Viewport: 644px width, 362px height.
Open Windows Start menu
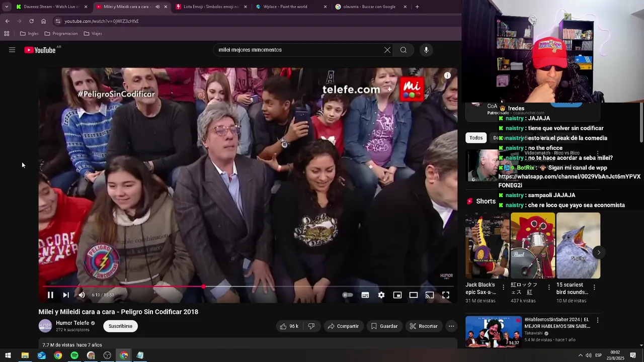click(x=8, y=355)
